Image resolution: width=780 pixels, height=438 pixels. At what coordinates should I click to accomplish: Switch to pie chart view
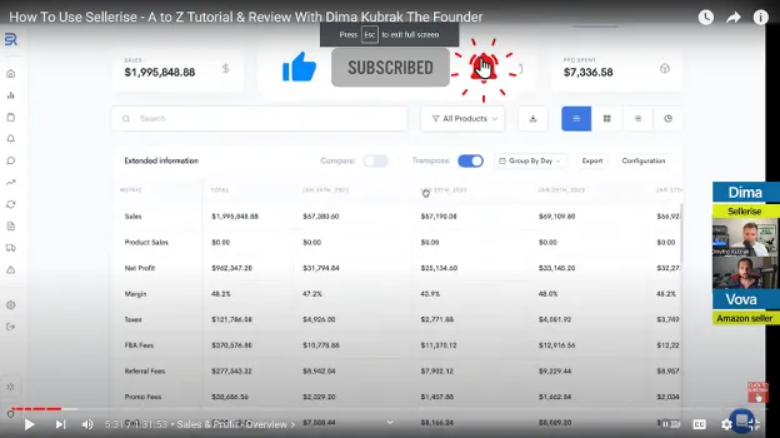668,118
